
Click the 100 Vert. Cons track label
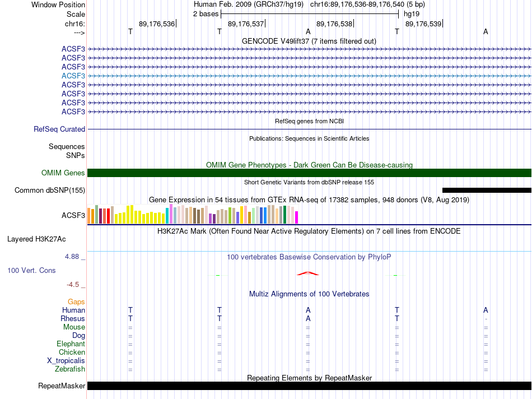tap(31, 270)
